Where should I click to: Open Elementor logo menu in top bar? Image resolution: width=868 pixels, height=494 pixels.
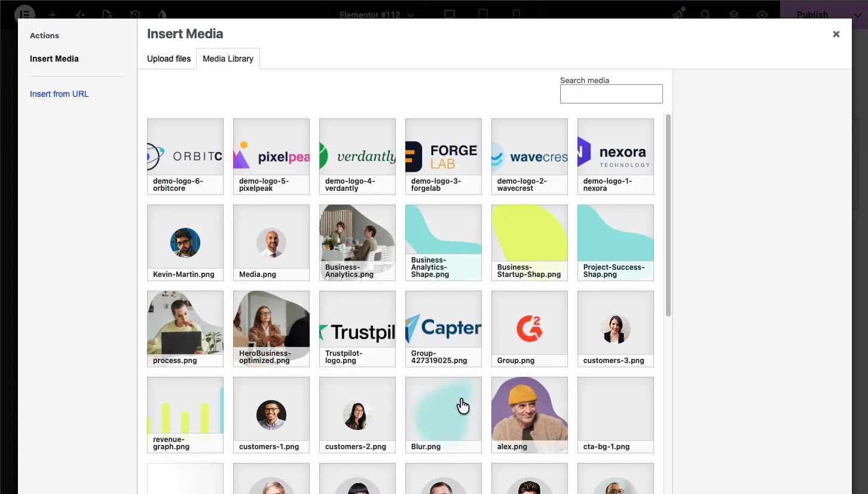point(25,14)
